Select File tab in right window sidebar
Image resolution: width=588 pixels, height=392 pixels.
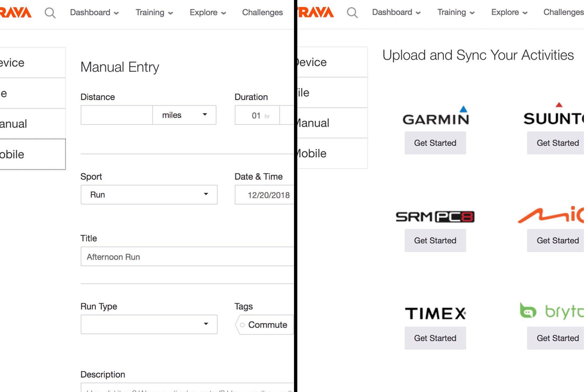click(x=333, y=93)
